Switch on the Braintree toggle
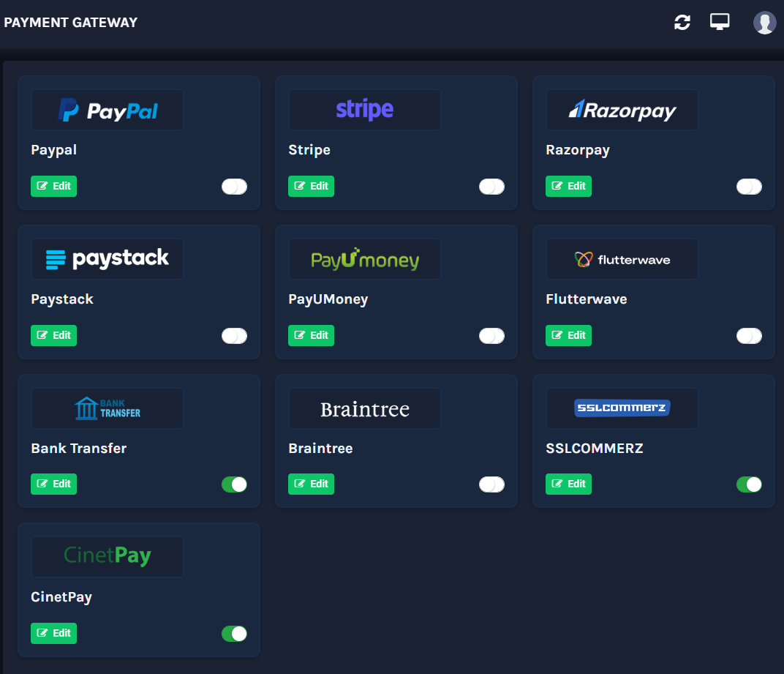Viewport: 784px width, 674px height. pos(491,484)
